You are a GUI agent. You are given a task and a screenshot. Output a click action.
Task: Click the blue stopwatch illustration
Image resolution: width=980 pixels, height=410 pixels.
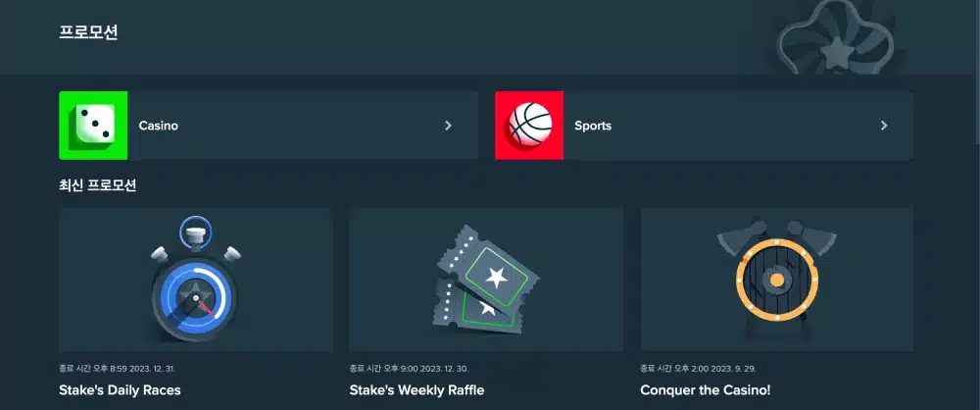[x=196, y=280]
